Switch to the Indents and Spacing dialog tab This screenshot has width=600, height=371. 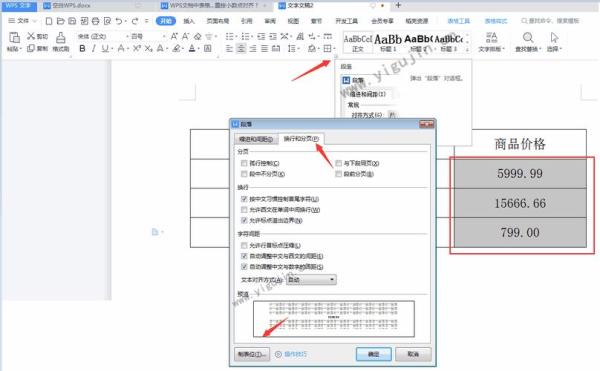tap(256, 139)
